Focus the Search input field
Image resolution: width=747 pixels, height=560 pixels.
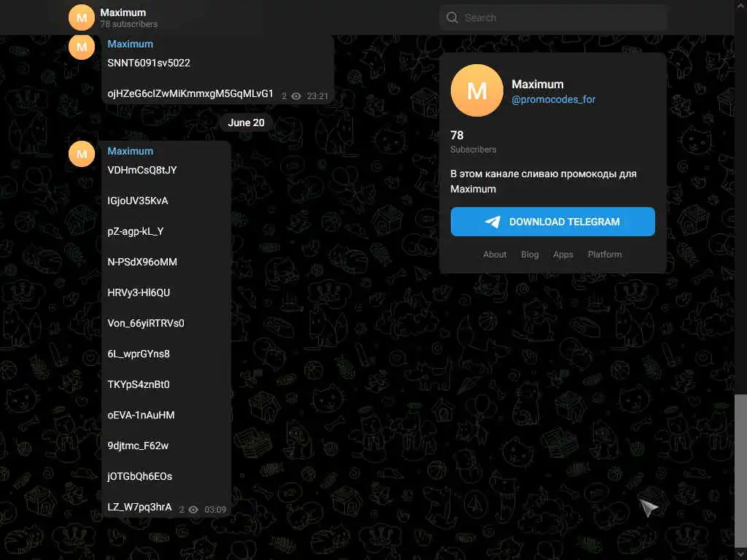click(553, 17)
